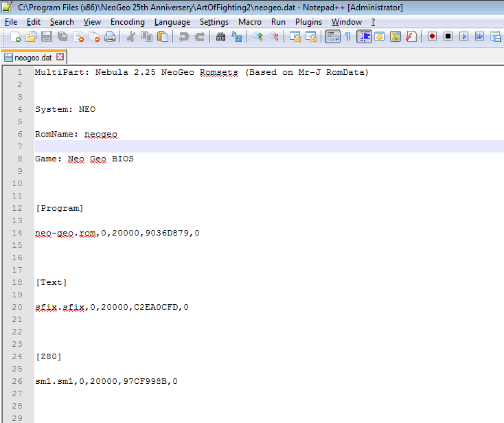The width and height of the screenshot is (504, 423).
Task: Open the ? help menu
Action: [373, 22]
